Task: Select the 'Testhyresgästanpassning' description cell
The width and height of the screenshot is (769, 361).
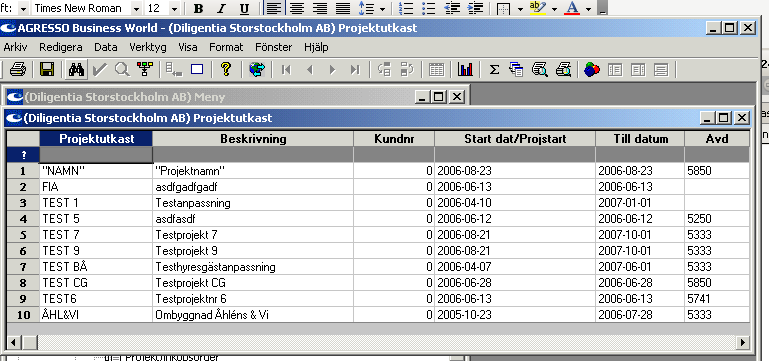Action: pos(253,267)
